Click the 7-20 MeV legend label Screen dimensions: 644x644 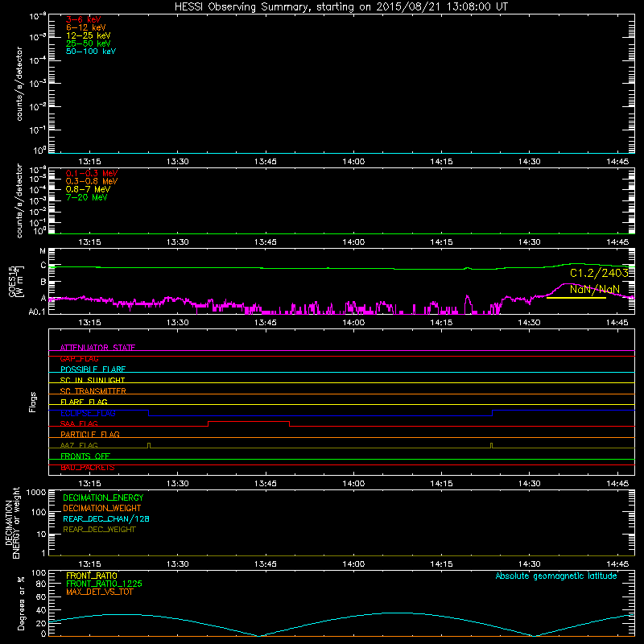86,197
